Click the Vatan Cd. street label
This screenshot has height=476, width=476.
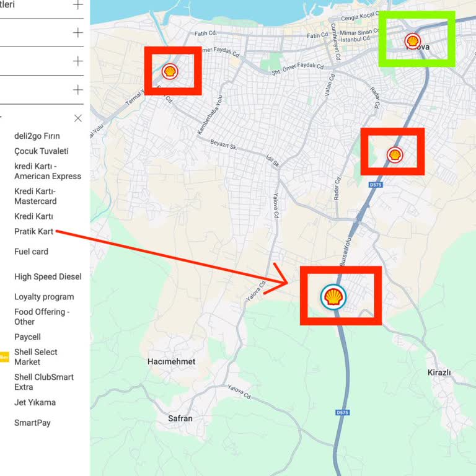point(330,85)
